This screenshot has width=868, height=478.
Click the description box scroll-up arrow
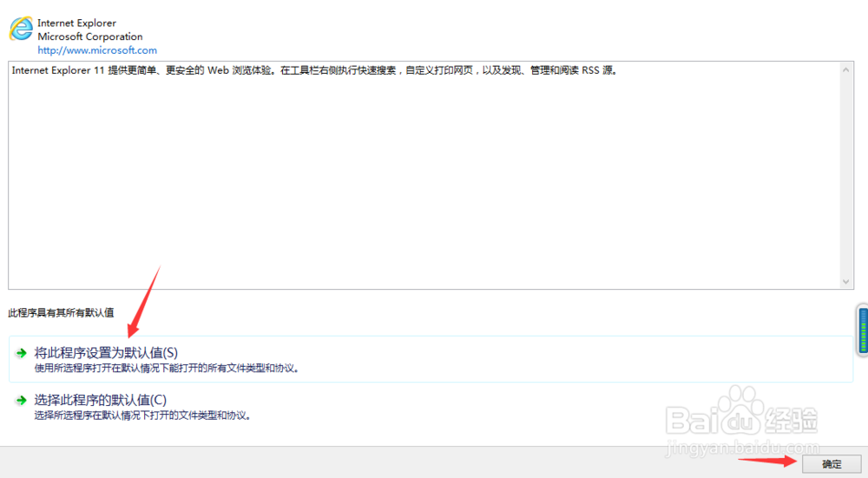845,69
